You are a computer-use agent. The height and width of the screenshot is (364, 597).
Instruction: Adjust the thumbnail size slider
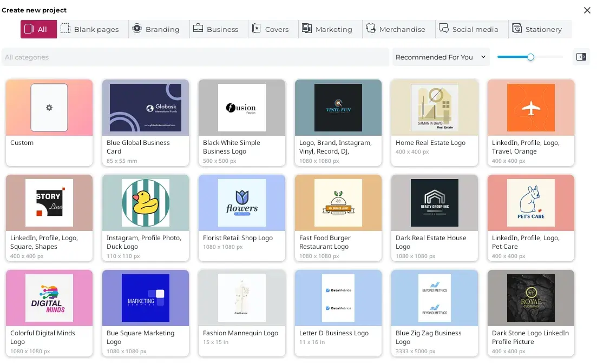[530, 57]
